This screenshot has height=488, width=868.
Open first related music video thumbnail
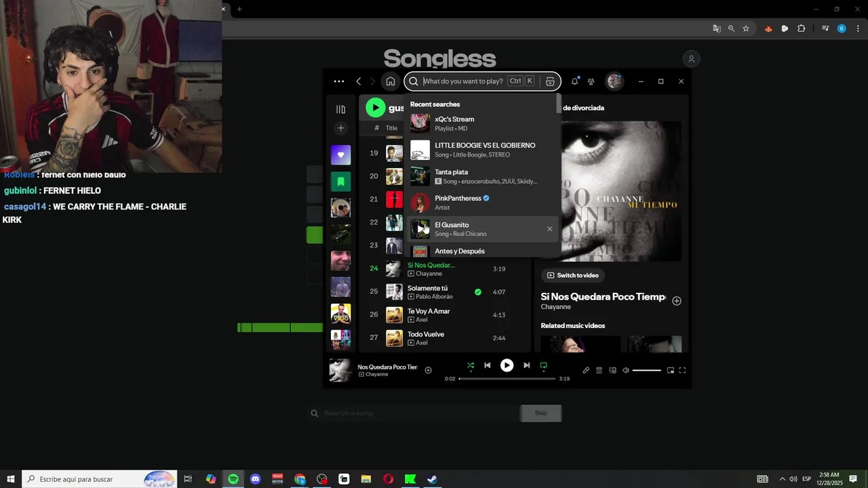(580, 344)
